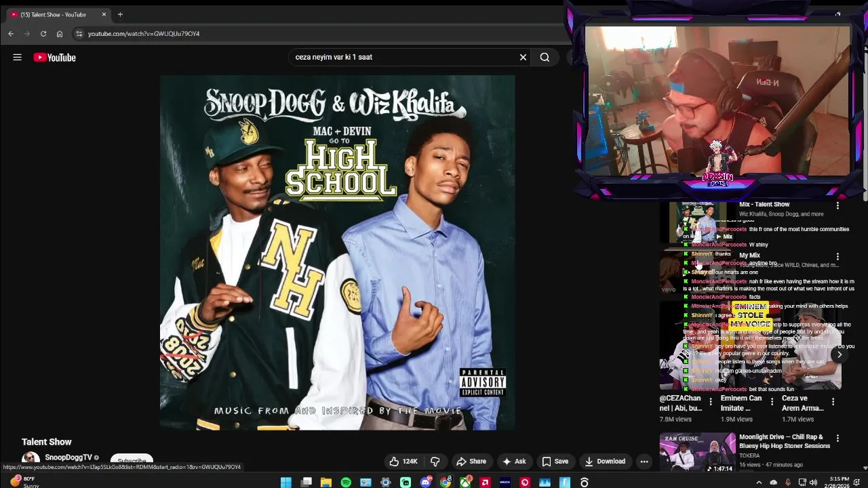Click the Snoop Dogg album art video
This screenshot has width=868, height=488.
click(x=338, y=253)
